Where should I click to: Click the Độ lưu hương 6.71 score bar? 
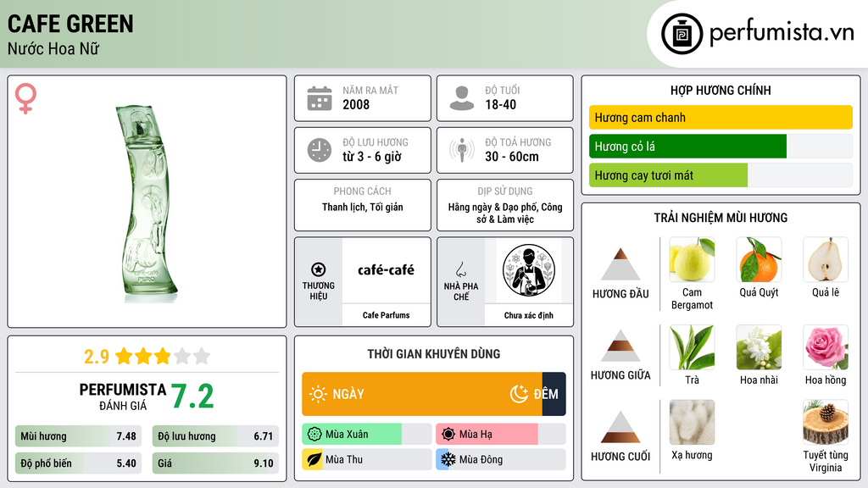coord(215,436)
